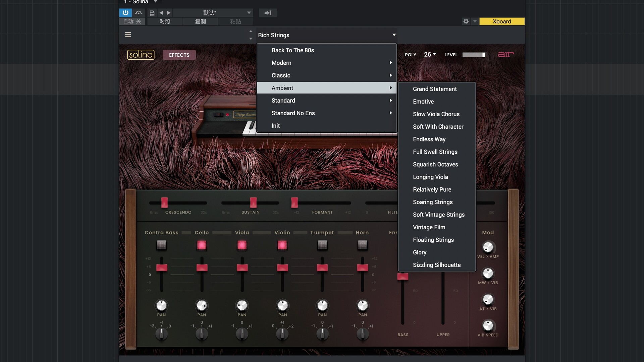Click the Solina logo

[x=141, y=55]
